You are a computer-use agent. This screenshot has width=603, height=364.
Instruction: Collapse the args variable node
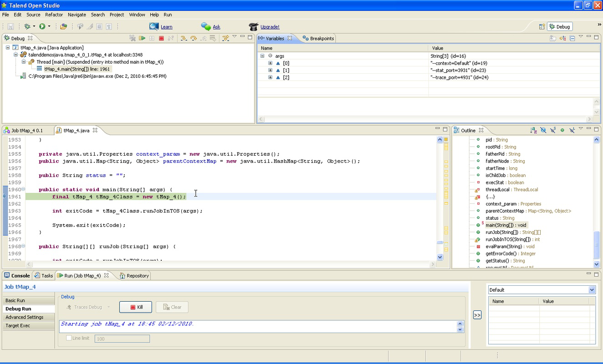click(262, 56)
